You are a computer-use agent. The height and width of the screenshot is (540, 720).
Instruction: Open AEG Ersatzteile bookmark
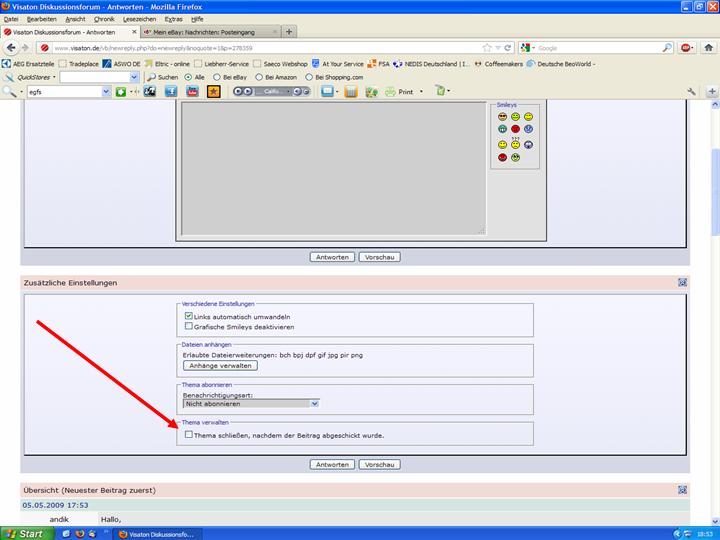point(28,64)
